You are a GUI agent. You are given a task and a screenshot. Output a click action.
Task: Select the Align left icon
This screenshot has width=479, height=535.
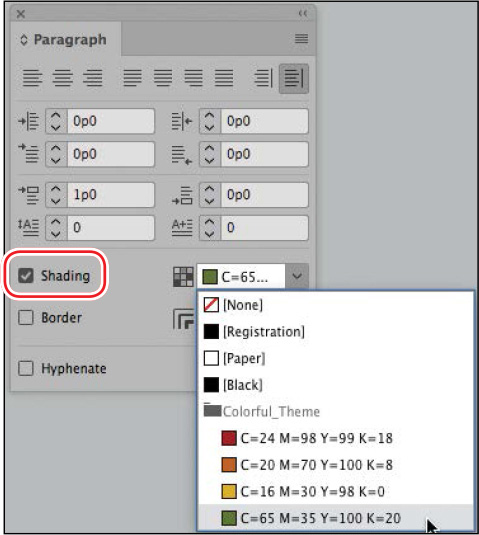32,78
